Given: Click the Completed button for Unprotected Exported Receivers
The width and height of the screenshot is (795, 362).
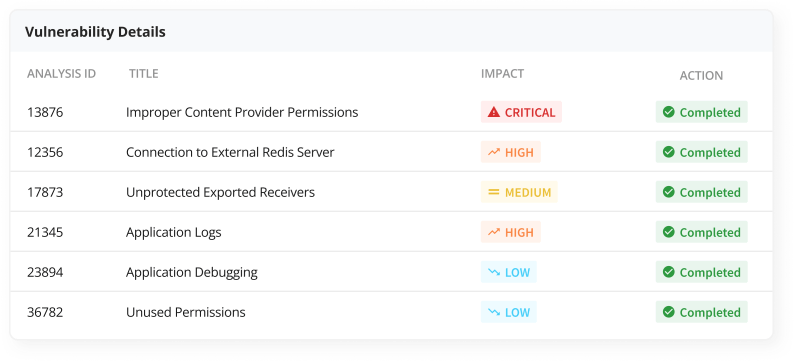Looking at the screenshot, I should [702, 192].
